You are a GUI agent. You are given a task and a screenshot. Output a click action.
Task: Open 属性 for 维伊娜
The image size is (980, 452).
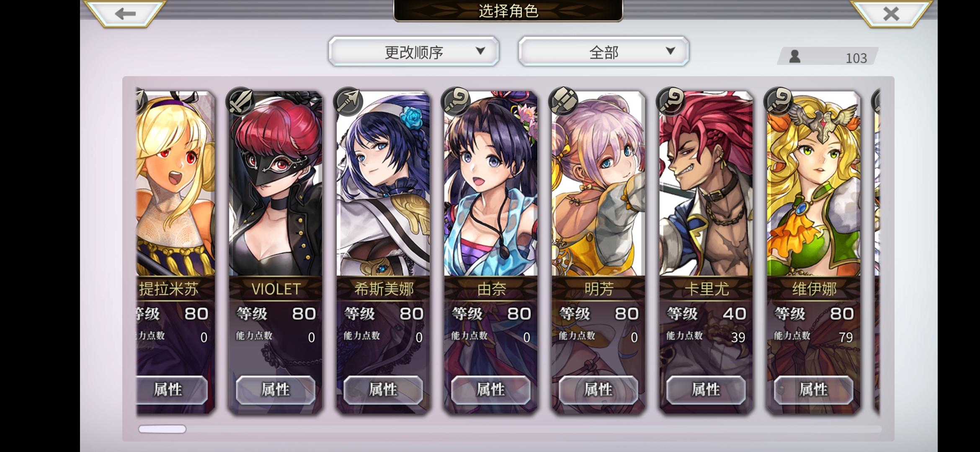[814, 390]
